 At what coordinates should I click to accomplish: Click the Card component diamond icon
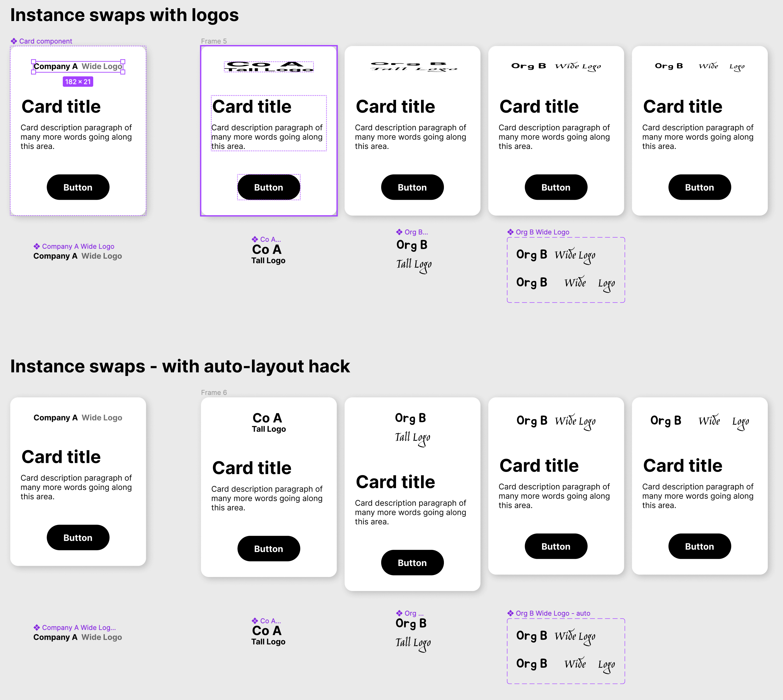14,41
